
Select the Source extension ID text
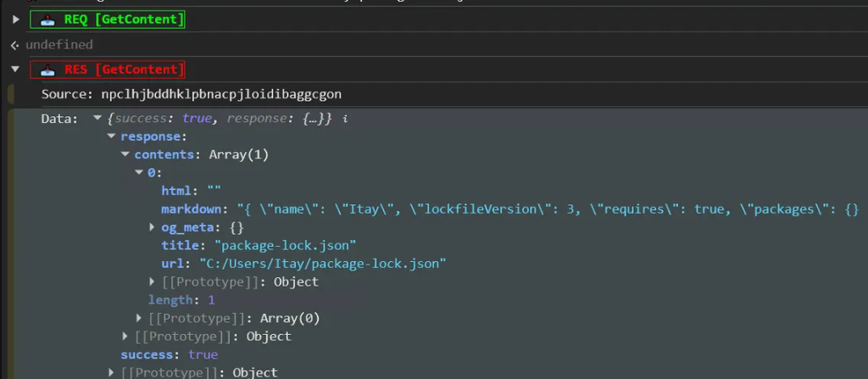click(x=221, y=93)
